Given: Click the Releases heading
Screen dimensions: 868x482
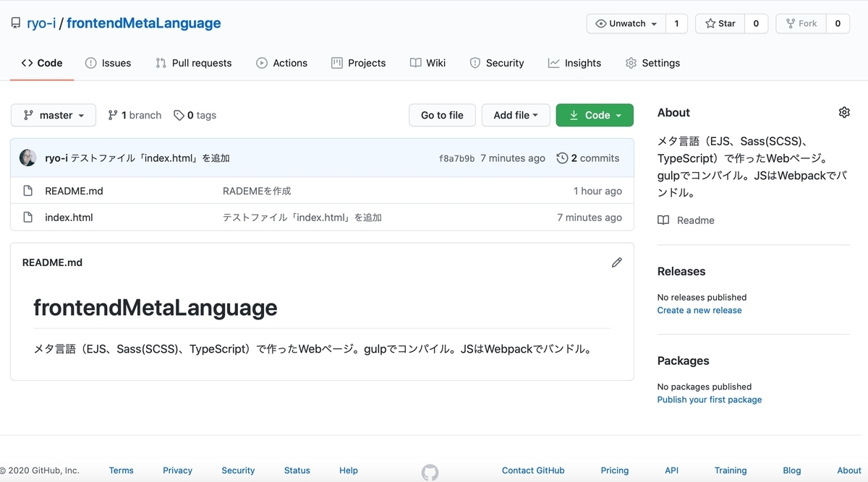Looking at the screenshot, I should point(681,271).
